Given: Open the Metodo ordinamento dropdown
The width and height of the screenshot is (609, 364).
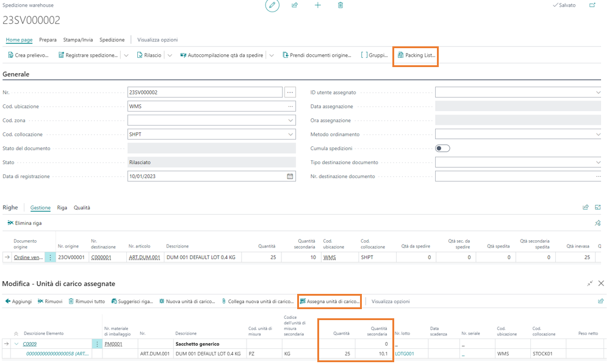Looking at the screenshot, I should coord(597,134).
